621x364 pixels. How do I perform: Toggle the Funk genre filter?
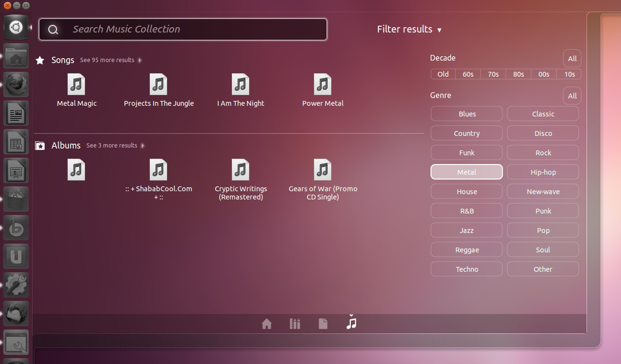pos(466,153)
